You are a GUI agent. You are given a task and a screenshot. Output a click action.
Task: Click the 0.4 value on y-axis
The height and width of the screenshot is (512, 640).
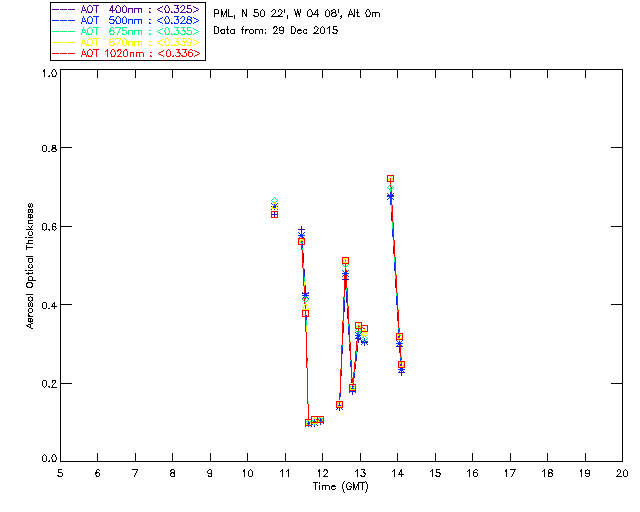tap(49, 305)
